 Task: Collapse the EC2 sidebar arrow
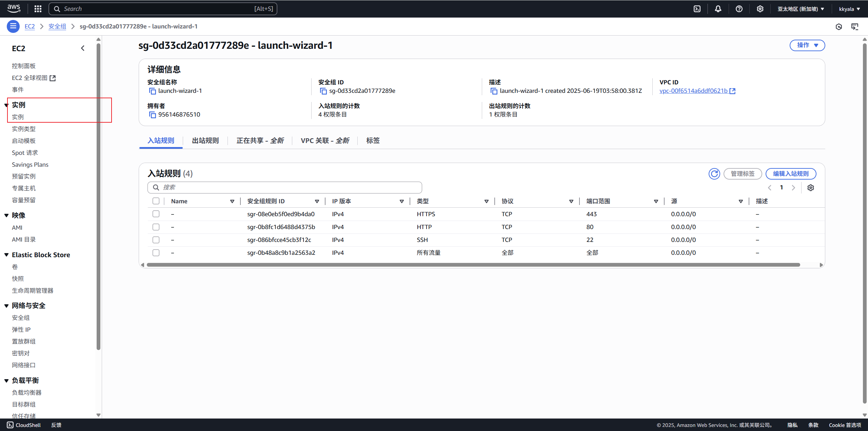[x=83, y=48]
